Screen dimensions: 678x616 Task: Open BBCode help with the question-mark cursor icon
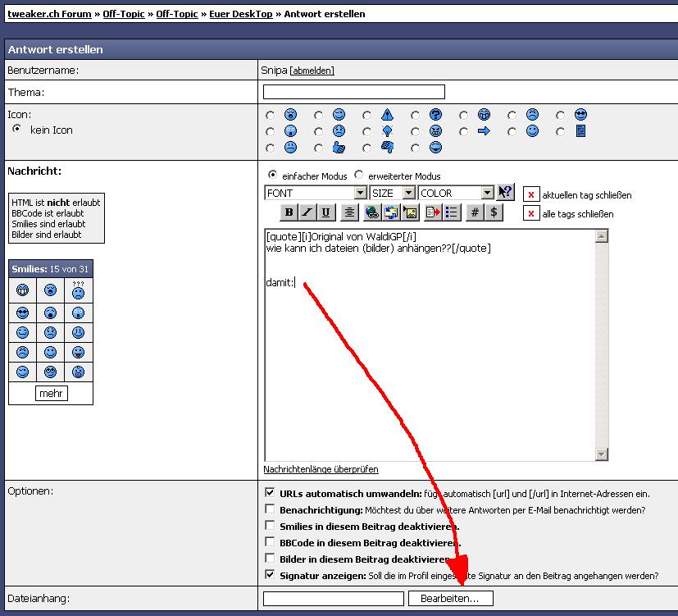506,193
